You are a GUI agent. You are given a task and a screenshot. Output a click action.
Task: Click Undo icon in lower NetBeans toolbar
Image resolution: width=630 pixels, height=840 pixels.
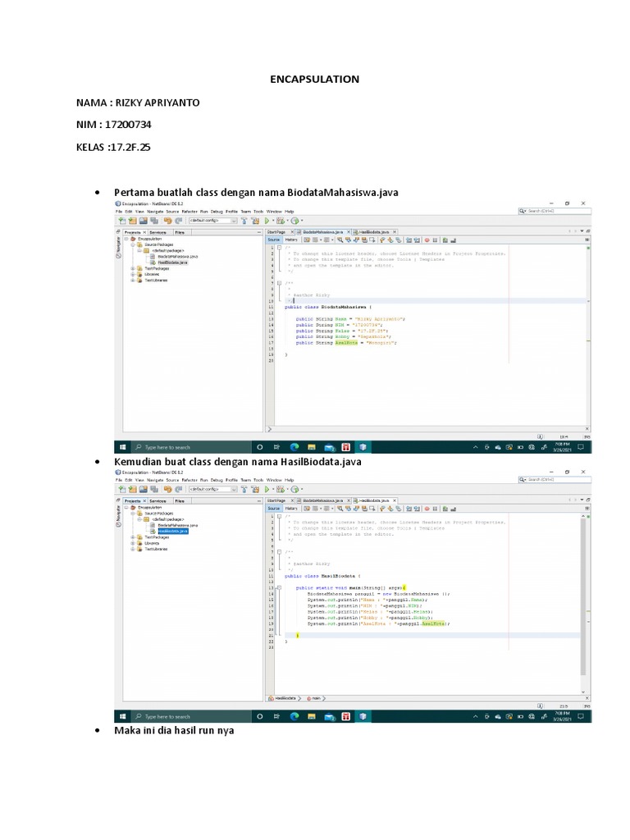(x=167, y=488)
